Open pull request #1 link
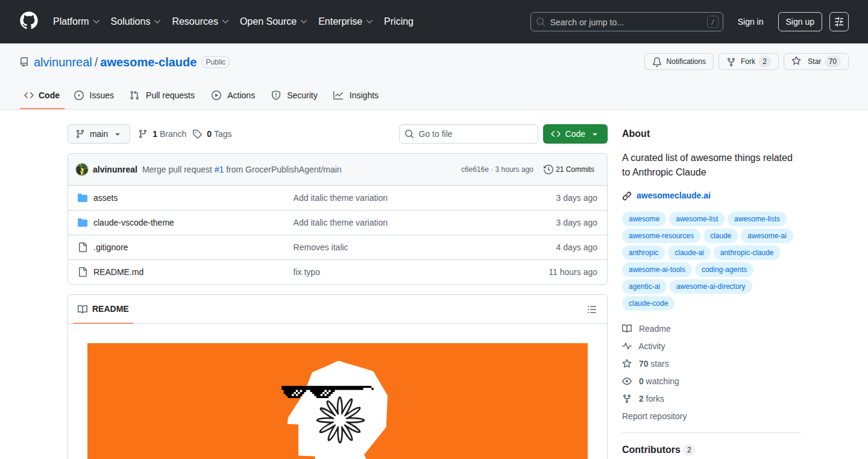Screen dimensions: 868x459 click(219, 169)
